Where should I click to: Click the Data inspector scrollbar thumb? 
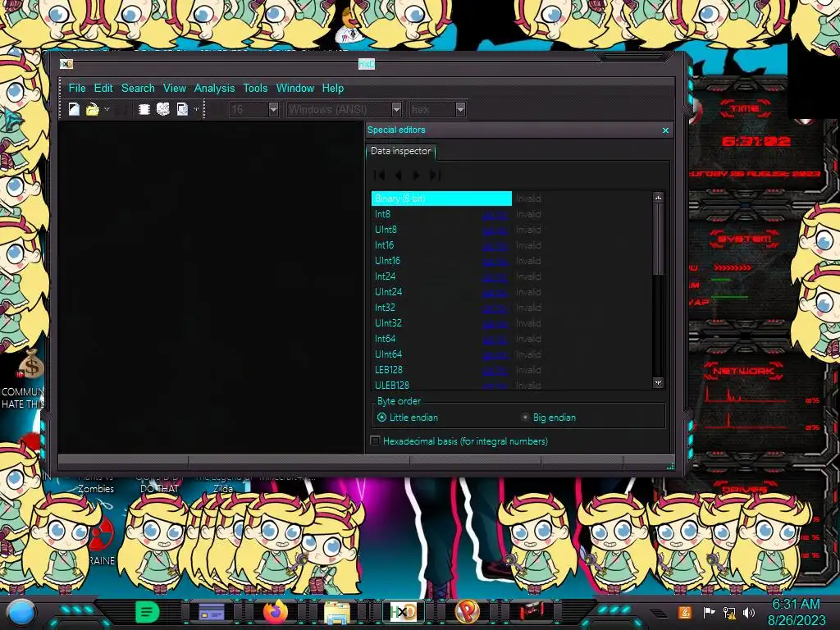point(658,240)
